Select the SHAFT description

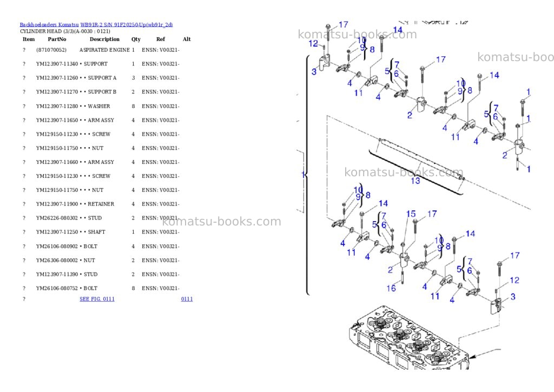pos(97,232)
